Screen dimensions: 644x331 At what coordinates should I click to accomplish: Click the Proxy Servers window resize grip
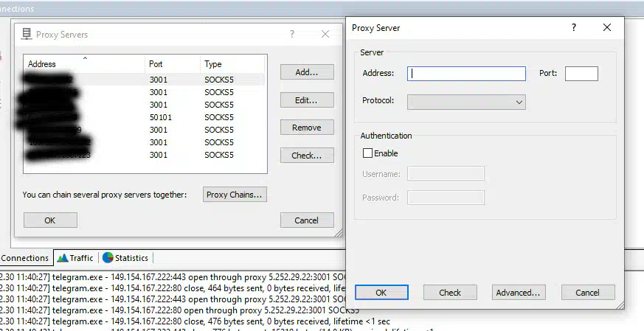[339, 233]
